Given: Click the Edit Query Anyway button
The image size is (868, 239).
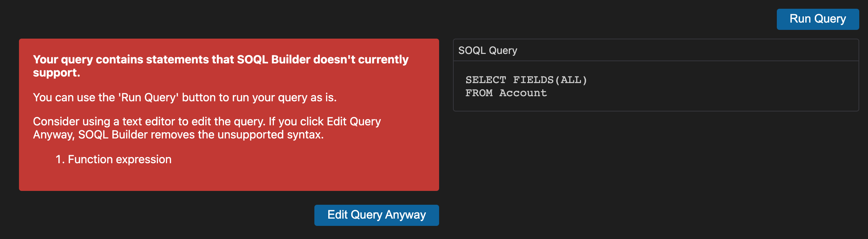Looking at the screenshot, I should point(376,215).
